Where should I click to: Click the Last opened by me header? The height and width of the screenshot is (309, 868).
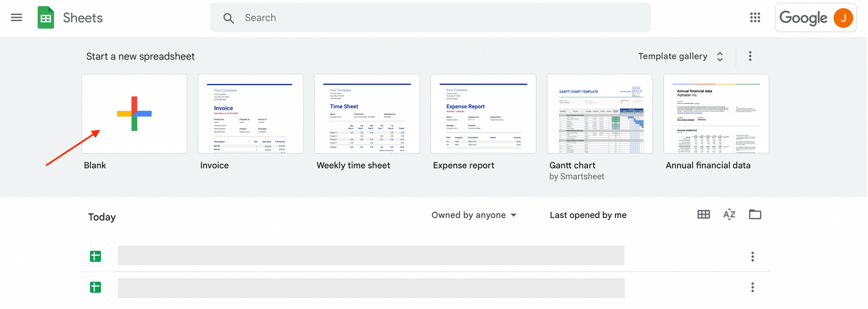point(588,215)
